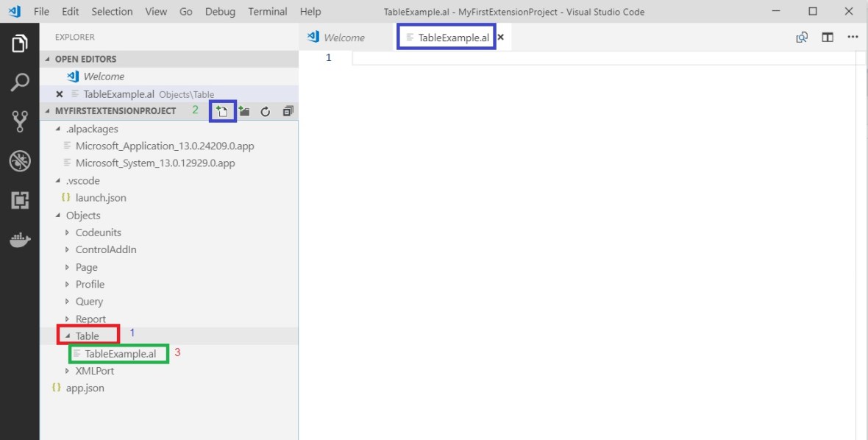Open the Debug view icon

20,161
